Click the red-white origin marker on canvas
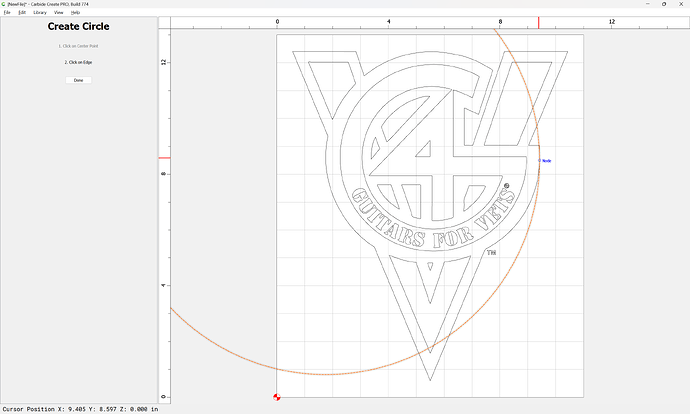Viewport: 690px width, 414px height. click(x=277, y=397)
